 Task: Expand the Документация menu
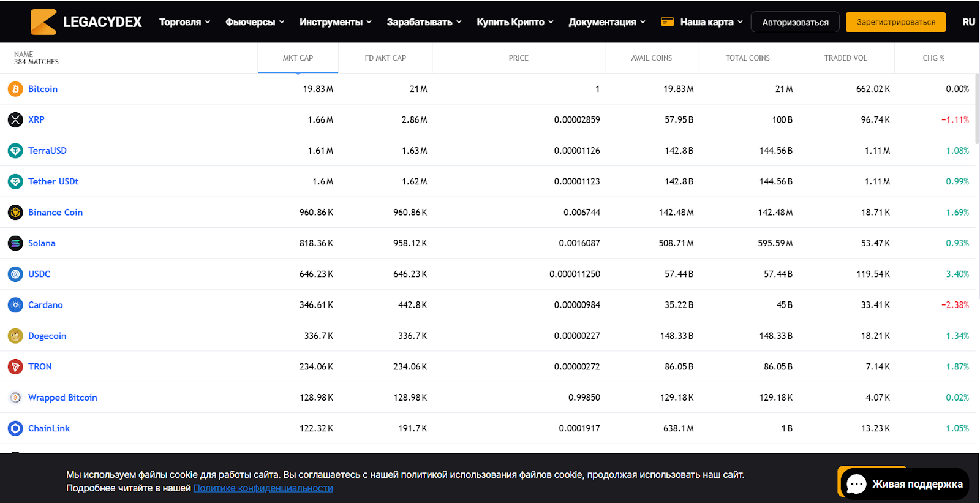click(607, 22)
